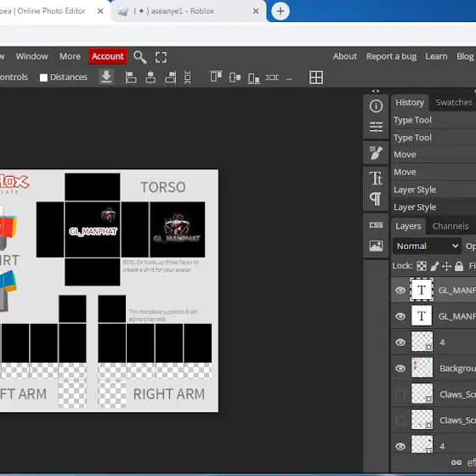Viewport: 476px width, 476px height.
Task: Lock position move icon
Action: click(446, 266)
